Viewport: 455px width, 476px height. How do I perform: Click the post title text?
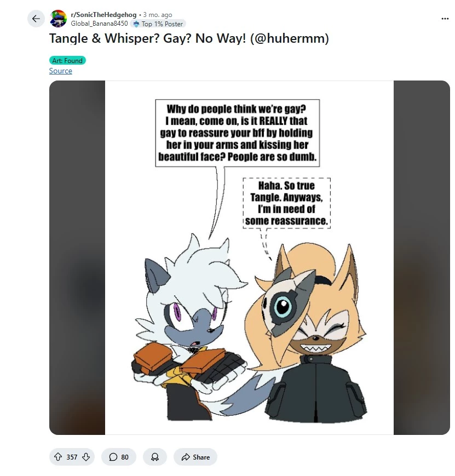tap(189, 38)
